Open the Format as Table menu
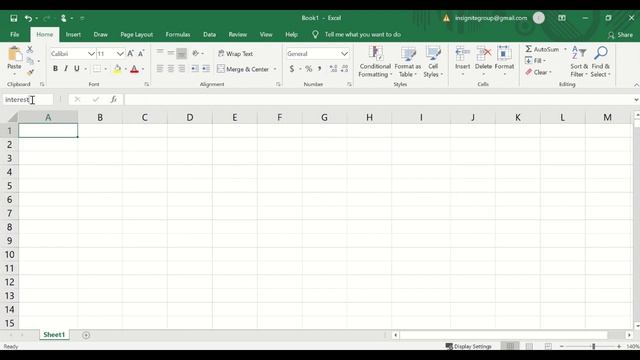The image size is (640, 360). [407, 61]
